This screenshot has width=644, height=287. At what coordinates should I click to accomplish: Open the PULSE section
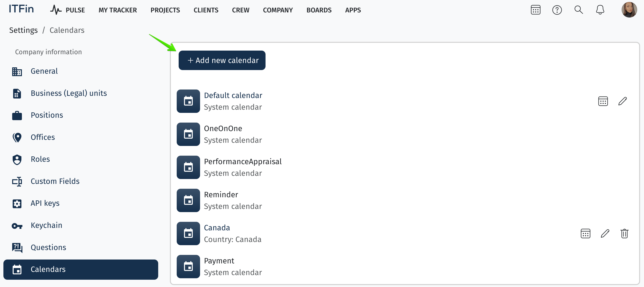click(67, 10)
